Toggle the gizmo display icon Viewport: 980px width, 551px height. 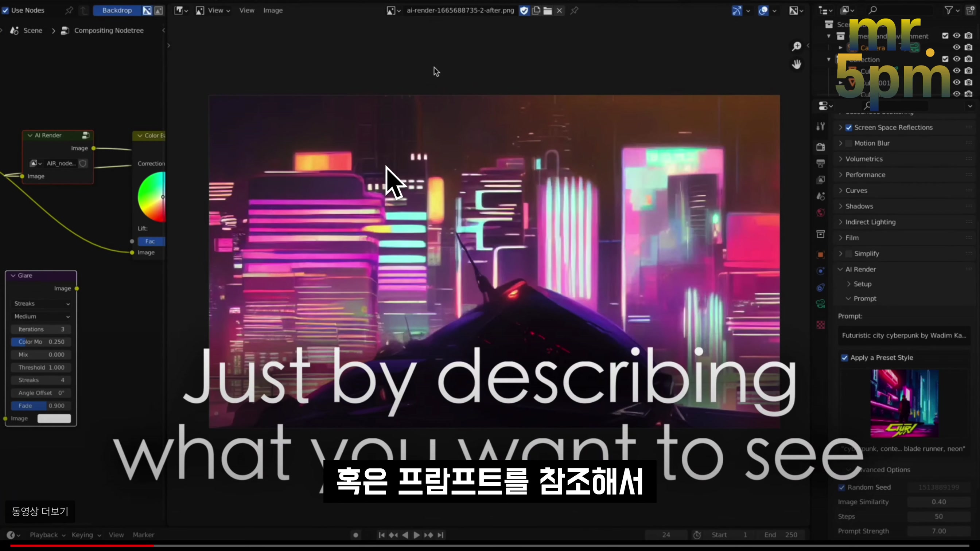736,11
